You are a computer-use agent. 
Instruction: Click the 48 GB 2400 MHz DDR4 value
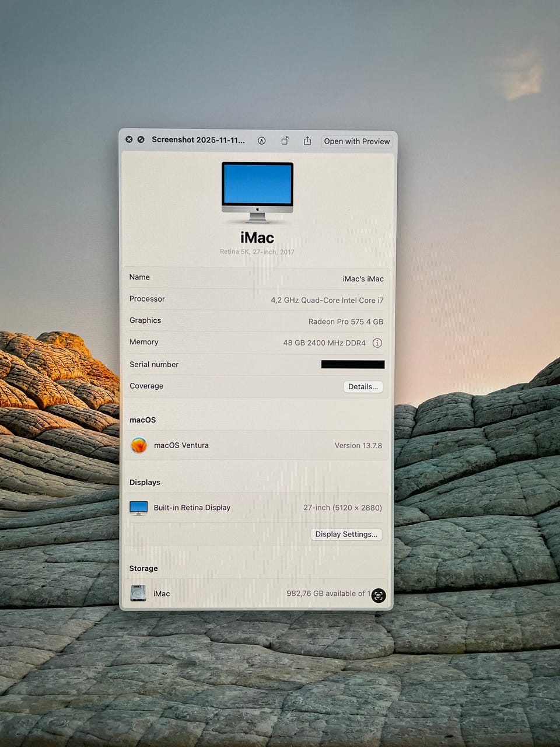[324, 343]
